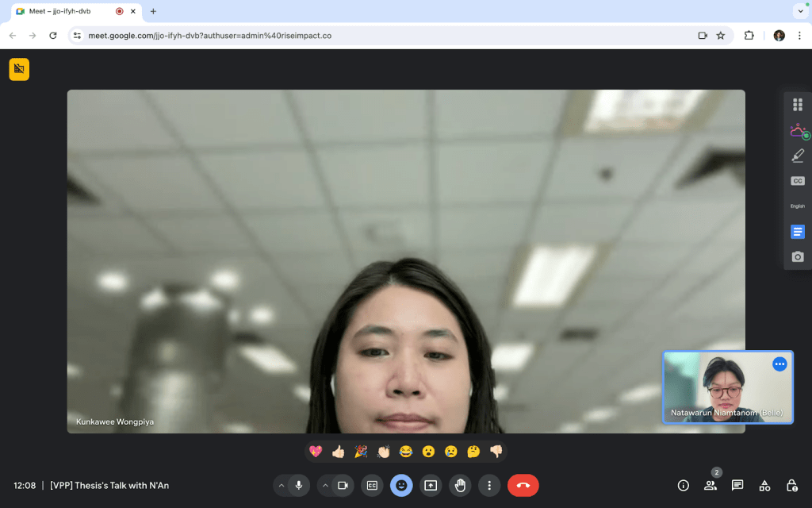Raise hand using the hand icon

pyautogui.click(x=460, y=485)
